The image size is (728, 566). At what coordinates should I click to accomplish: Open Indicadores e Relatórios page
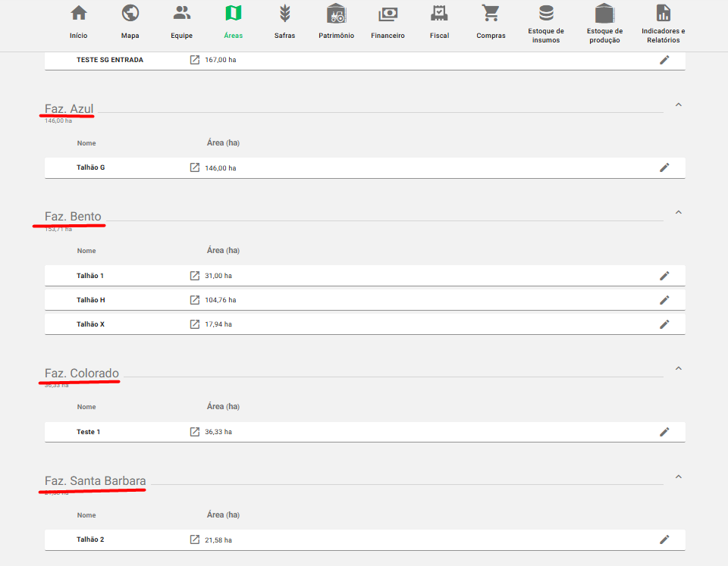point(663,23)
